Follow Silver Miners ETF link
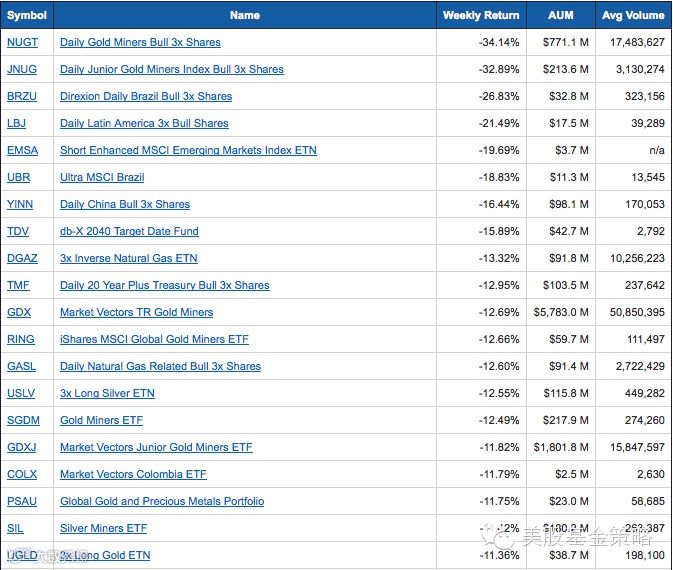673x570 pixels. pyautogui.click(x=103, y=529)
